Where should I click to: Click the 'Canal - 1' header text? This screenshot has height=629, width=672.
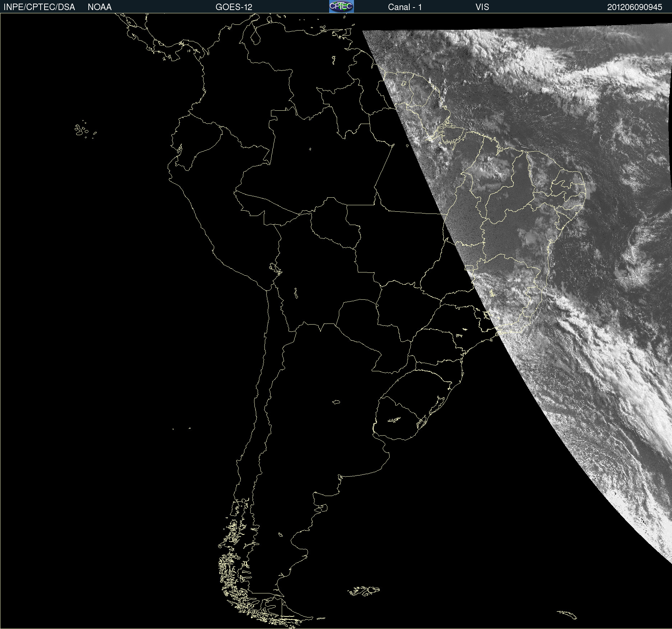(x=405, y=7)
